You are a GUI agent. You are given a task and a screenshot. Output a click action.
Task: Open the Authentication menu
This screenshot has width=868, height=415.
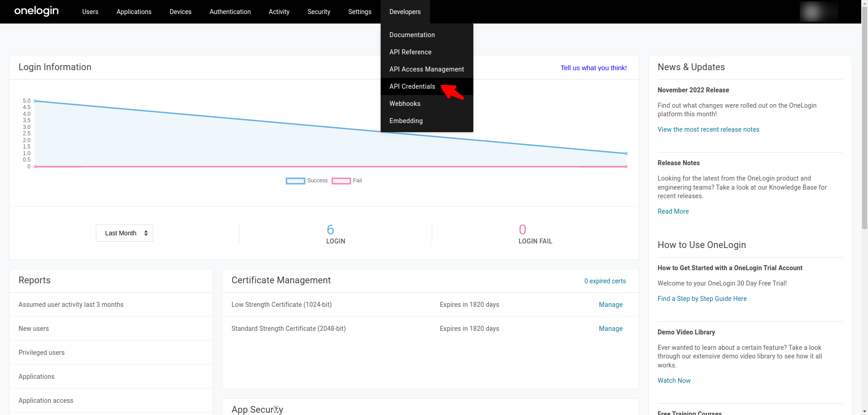[x=230, y=12]
